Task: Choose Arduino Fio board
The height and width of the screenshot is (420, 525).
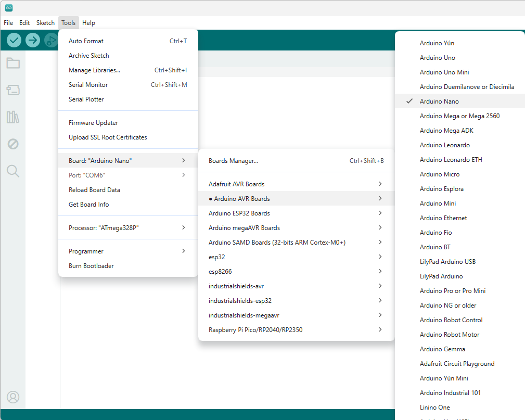Action: (460, 233)
